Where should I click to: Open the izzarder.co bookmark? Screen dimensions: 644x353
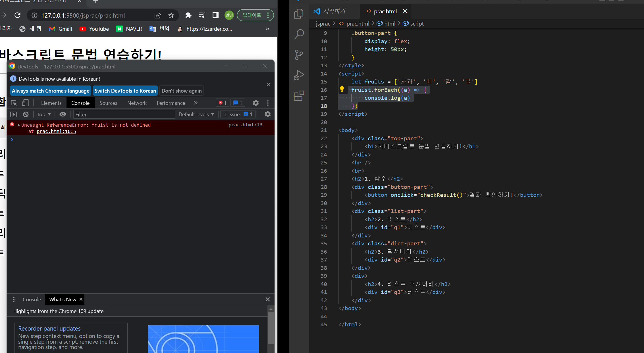tap(204, 29)
